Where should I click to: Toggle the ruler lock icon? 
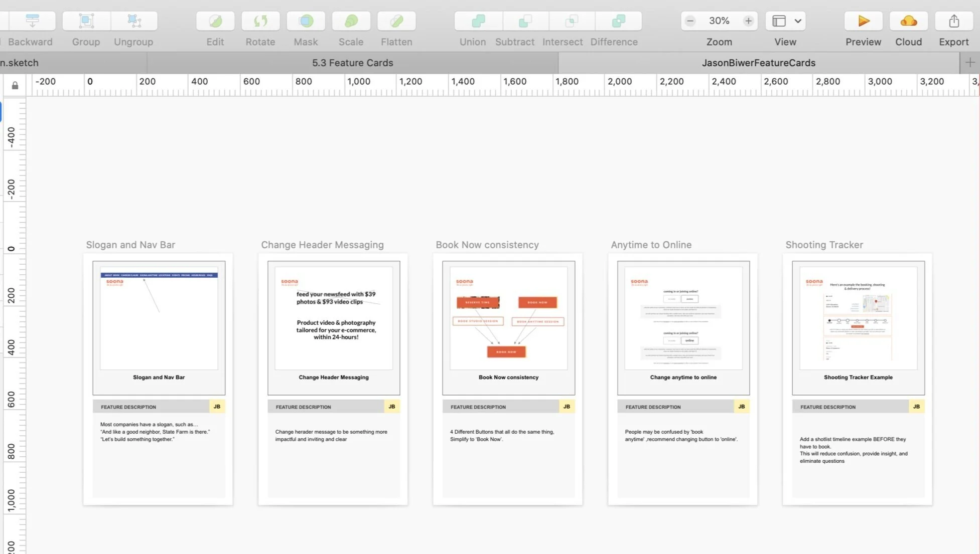pyautogui.click(x=15, y=86)
